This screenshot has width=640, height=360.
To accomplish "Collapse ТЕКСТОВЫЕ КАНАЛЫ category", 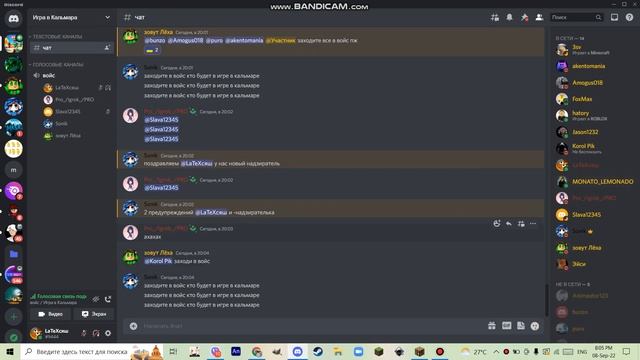I will point(56,37).
